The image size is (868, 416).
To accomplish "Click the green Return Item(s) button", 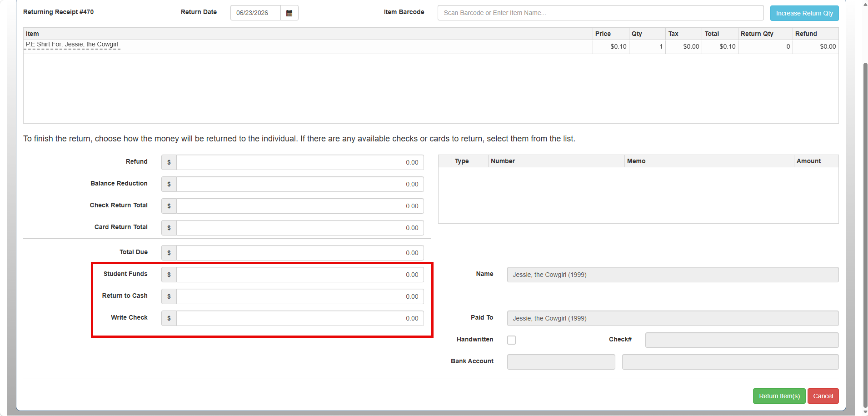I will pyautogui.click(x=779, y=396).
